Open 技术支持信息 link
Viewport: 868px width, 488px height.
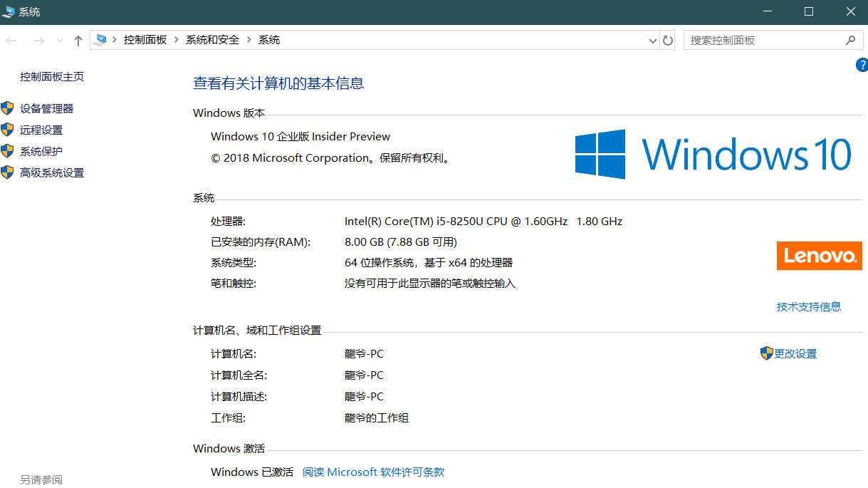coord(809,306)
